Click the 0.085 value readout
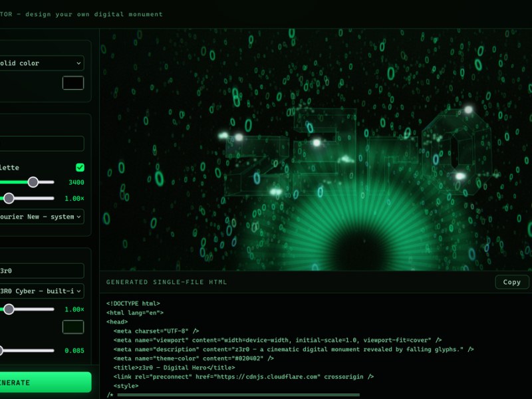 (x=74, y=350)
